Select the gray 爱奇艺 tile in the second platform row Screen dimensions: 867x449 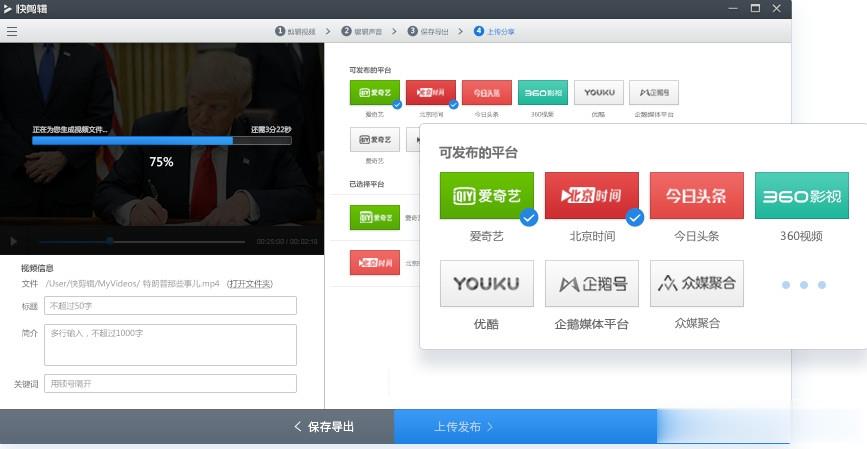tap(375, 139)
